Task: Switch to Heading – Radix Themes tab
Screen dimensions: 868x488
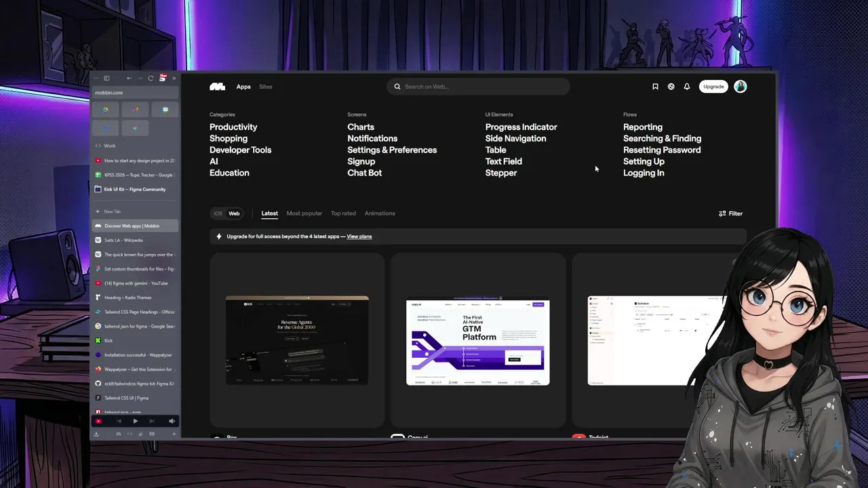Action: pyautogui.click(x=135, y=298)
